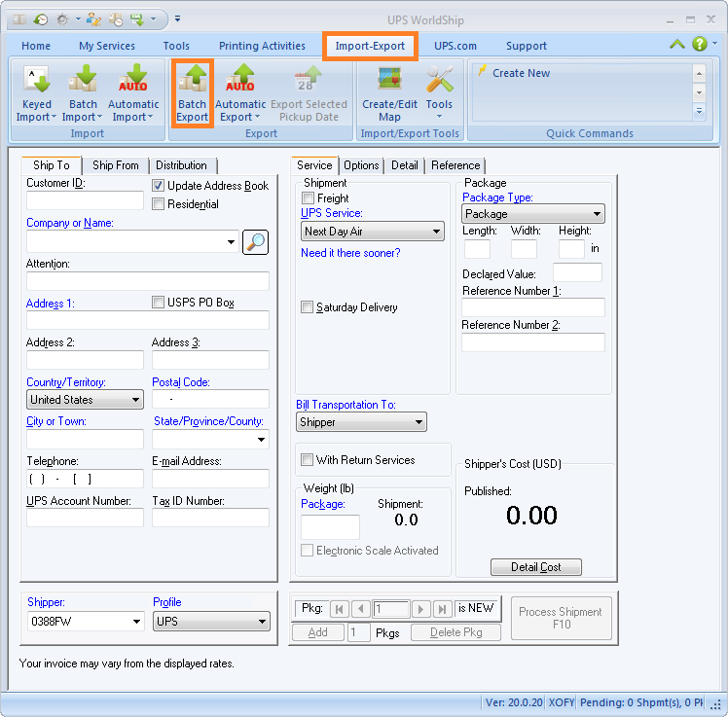Open the Distribution tab

pyautogui.click(x=181, y=165)
